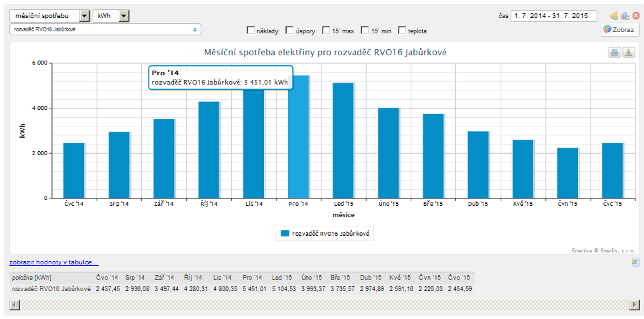The height and width of the screenshot is (319, 644).
Task: Click the bell add-alert icon
Action: [x=613, y=15]
